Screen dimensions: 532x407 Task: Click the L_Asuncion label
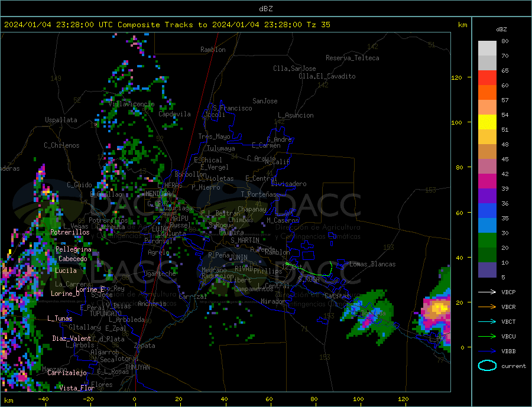coord(296,115)
